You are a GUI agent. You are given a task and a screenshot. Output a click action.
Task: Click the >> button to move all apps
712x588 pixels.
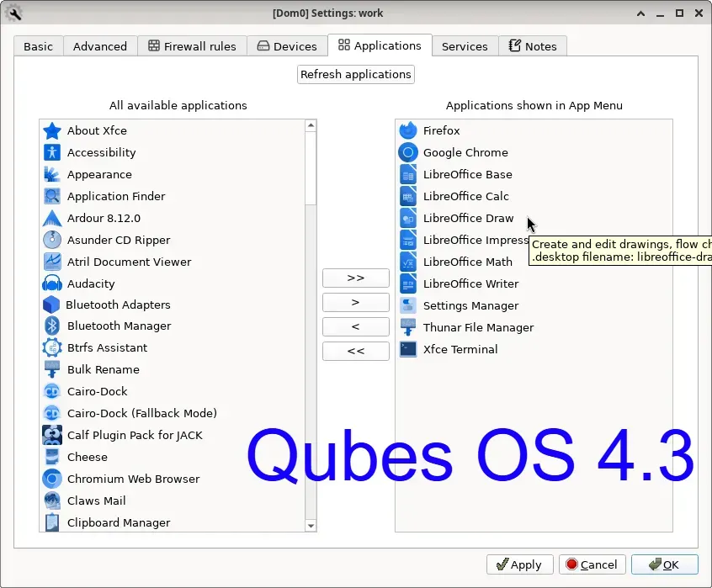tap(355, 278)
